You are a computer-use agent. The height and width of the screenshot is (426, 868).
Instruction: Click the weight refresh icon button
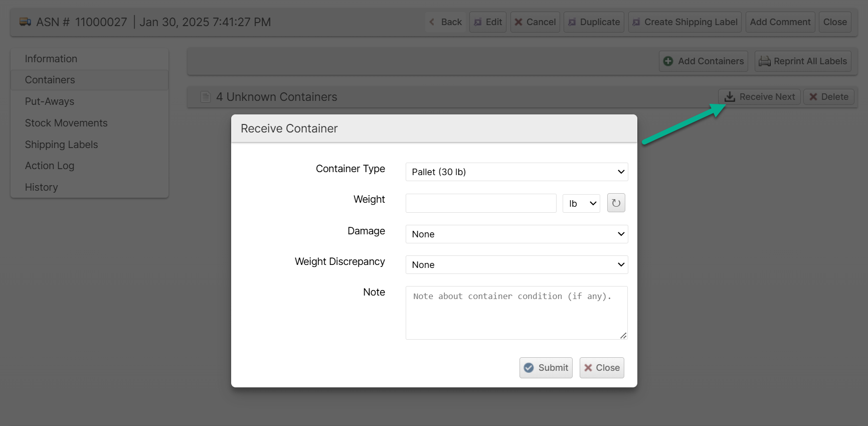pyautogui.click(x=616, y=203)
